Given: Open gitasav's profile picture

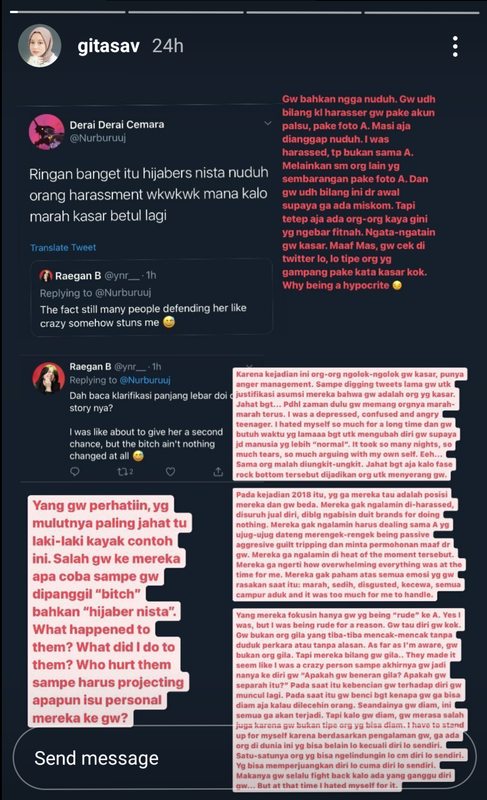Looking at the screenshot, I should coord(40,46).
